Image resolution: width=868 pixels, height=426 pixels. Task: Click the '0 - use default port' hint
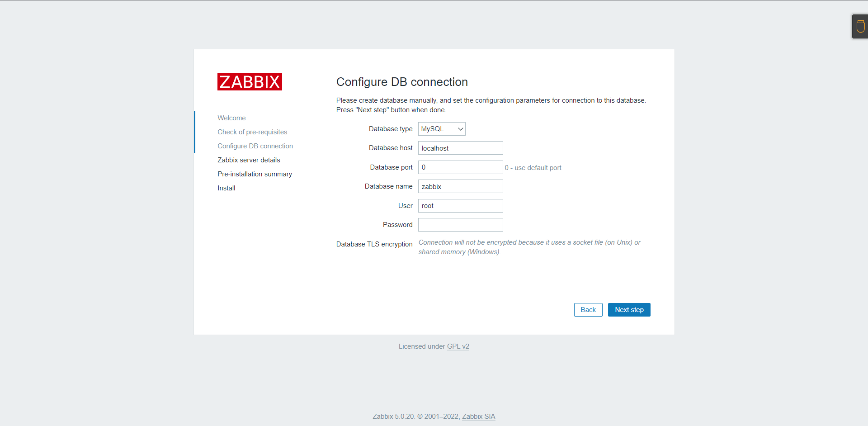[533, 168]
